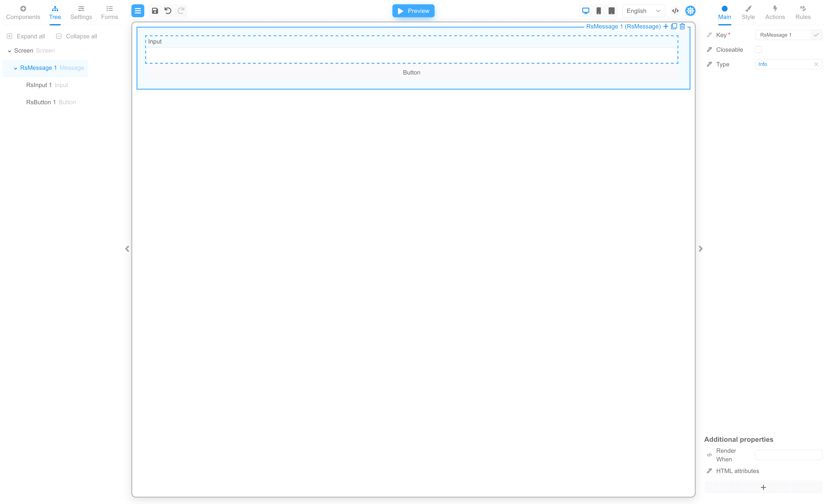827x504 pixels.
Task: Switch canvas to mobile phone view
Action: click(598, 10)
